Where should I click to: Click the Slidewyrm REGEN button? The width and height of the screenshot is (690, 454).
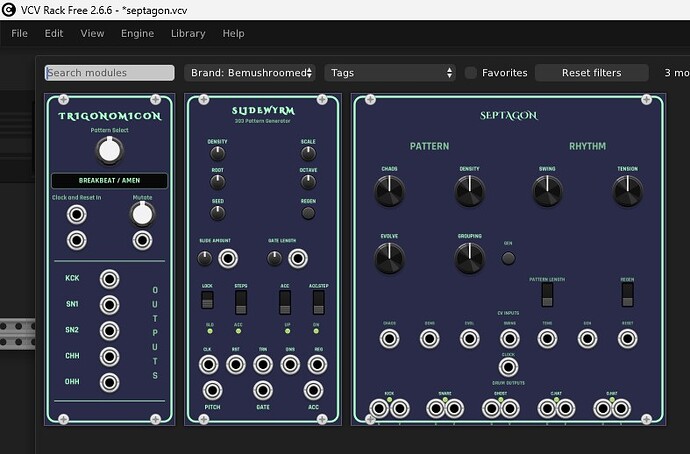[x=308, y=212]
